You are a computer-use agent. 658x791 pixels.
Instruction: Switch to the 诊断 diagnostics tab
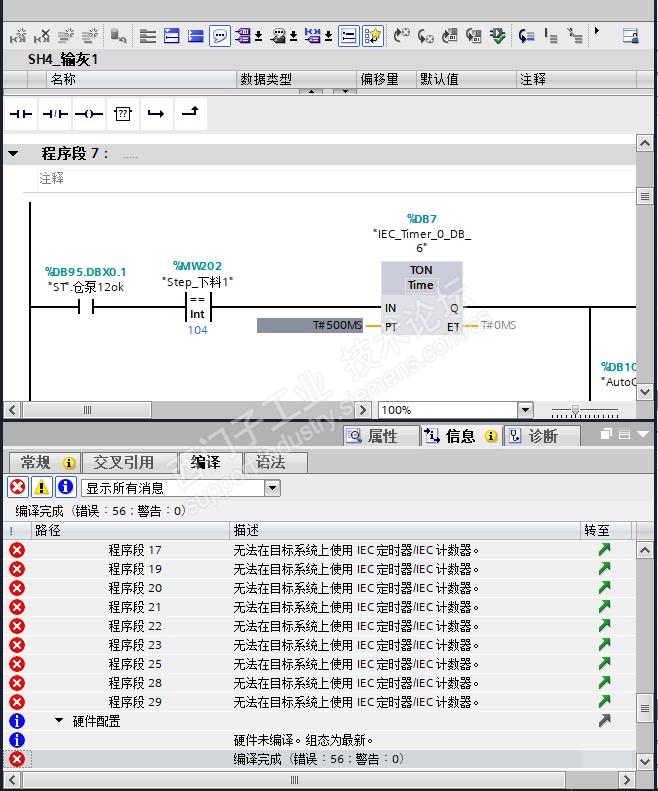coord(541,436)
